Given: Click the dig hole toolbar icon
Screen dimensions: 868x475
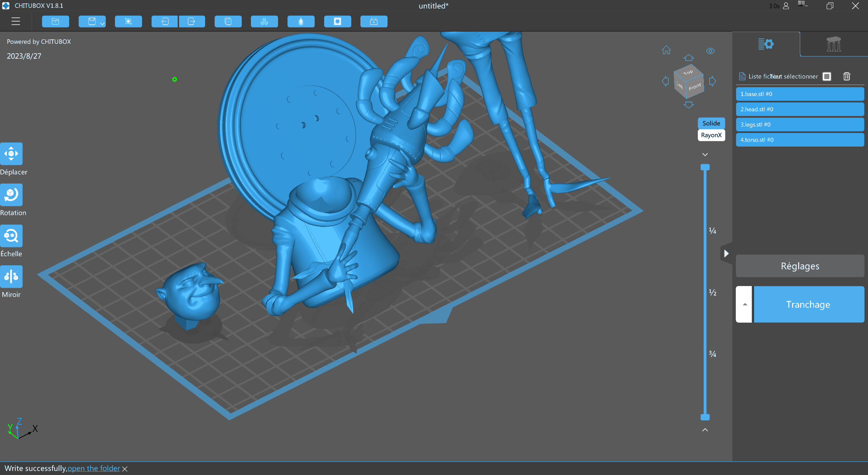Looking at the screenshot, I should pos(337,21).
